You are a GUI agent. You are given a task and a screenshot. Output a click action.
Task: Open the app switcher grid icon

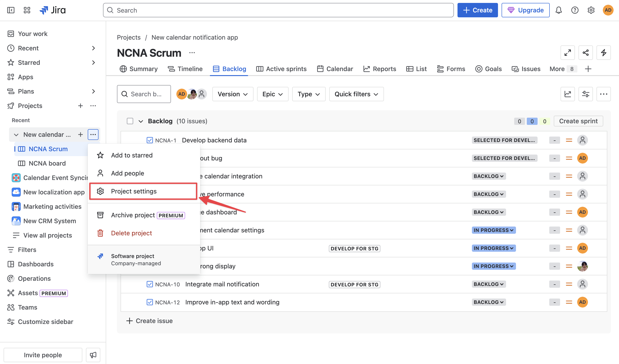click(27, 10)
